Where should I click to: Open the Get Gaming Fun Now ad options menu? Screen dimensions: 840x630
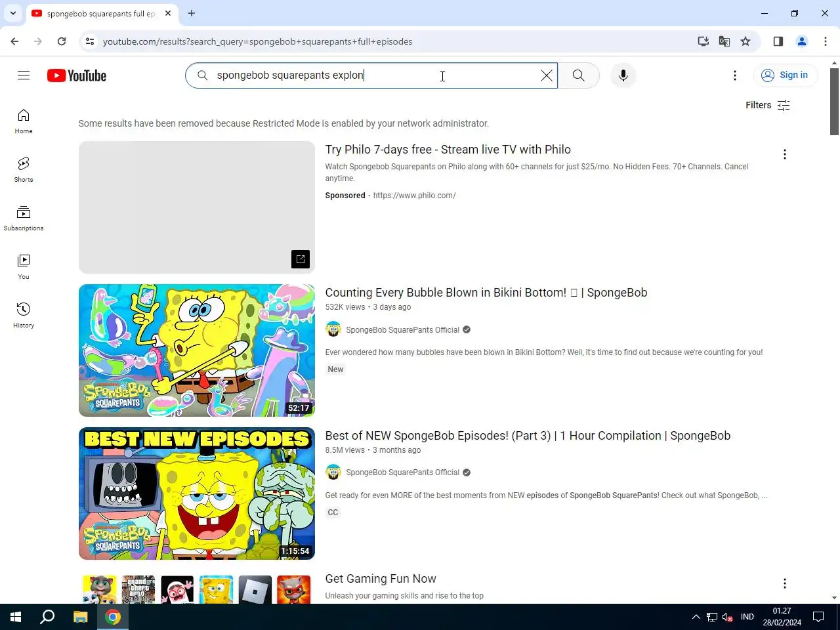click(x=784, y=583)
